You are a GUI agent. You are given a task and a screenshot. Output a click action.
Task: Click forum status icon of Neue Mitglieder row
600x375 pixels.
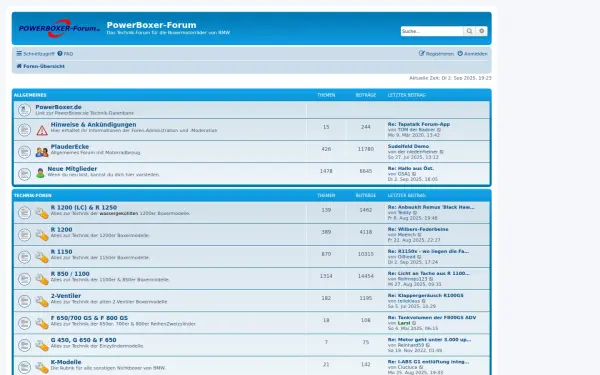point(24,174)
